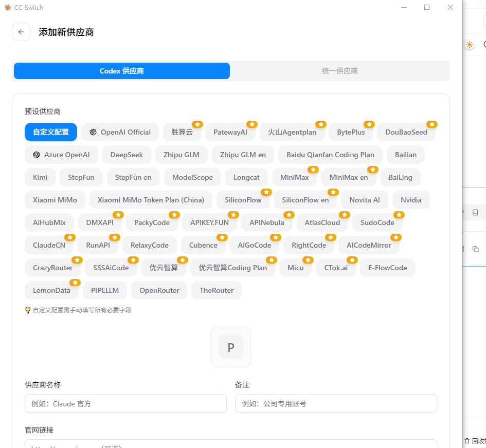Pick the BaiLing preset

point(401,177)
